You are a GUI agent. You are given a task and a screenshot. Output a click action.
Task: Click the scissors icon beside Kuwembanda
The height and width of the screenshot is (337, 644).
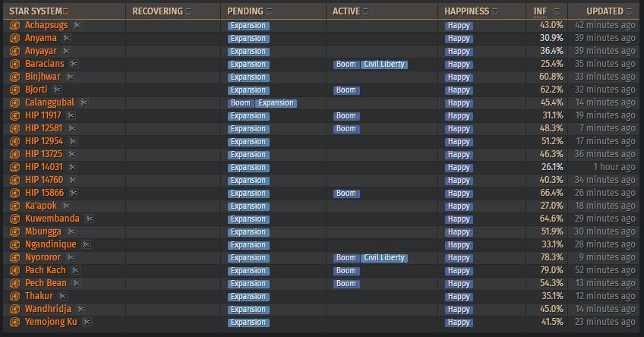pyautogui.click(x=89, y=219)
